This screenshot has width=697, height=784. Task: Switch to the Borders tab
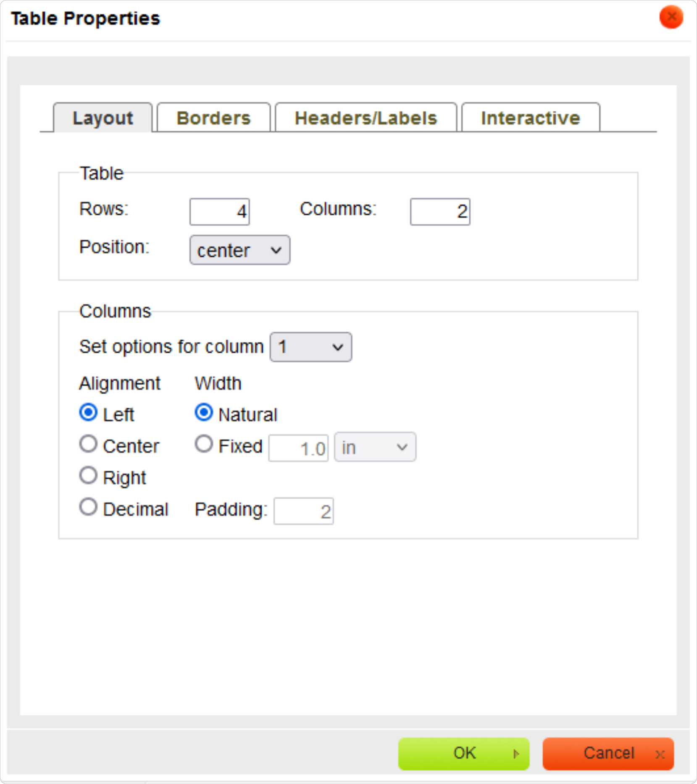click(213, 118)
